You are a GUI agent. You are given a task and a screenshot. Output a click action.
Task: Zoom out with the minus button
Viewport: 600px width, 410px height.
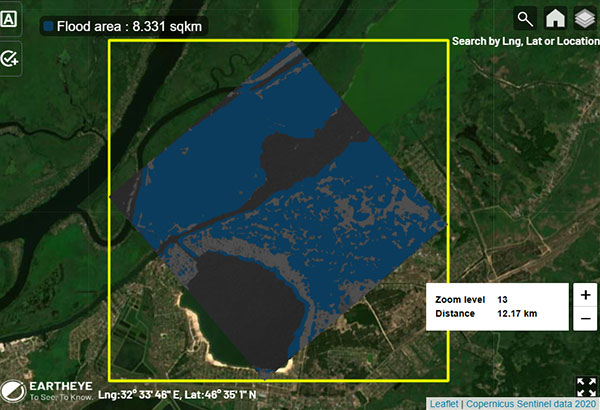coord(584,320)
